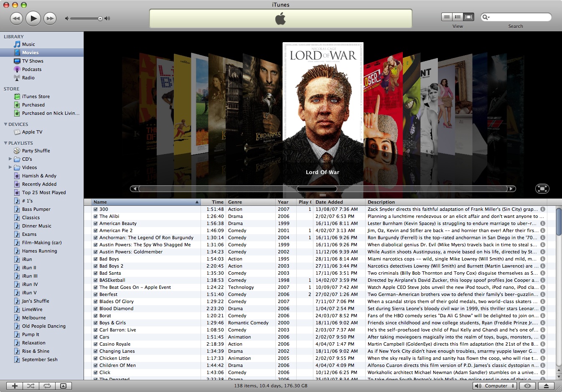Select Movies in the library sidebar
Screen dimensions: 562x392
[x=42, y=53]
